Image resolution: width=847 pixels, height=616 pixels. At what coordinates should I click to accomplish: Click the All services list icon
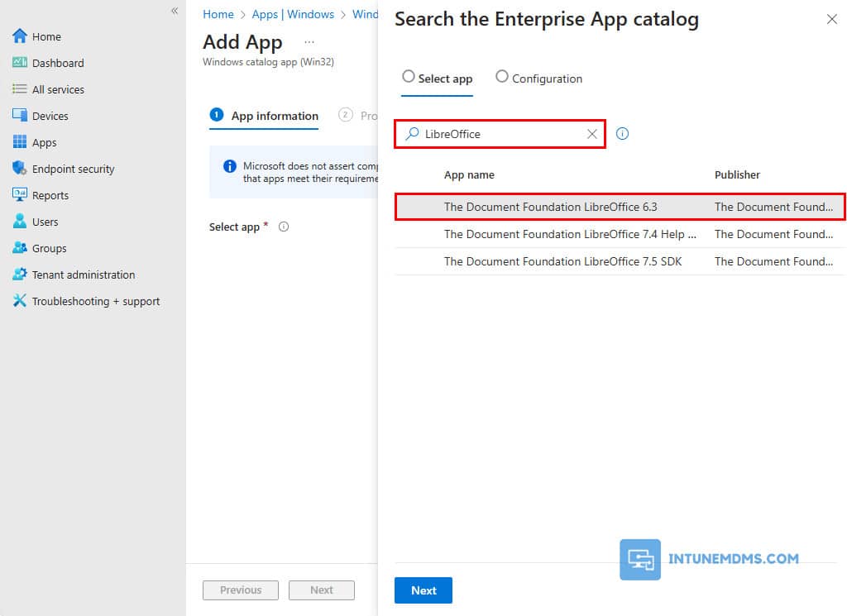pyautogui.click(x=20, y=89)
